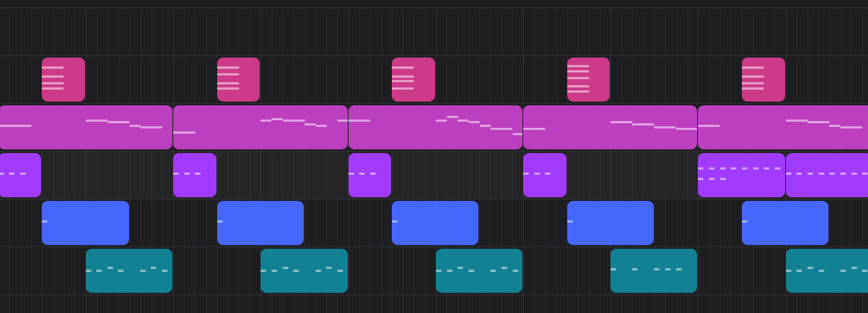The height and width of the screenshot is (313, 868).
Task: Select the second long magenta melody clip
Action: [x=260, y=128]
